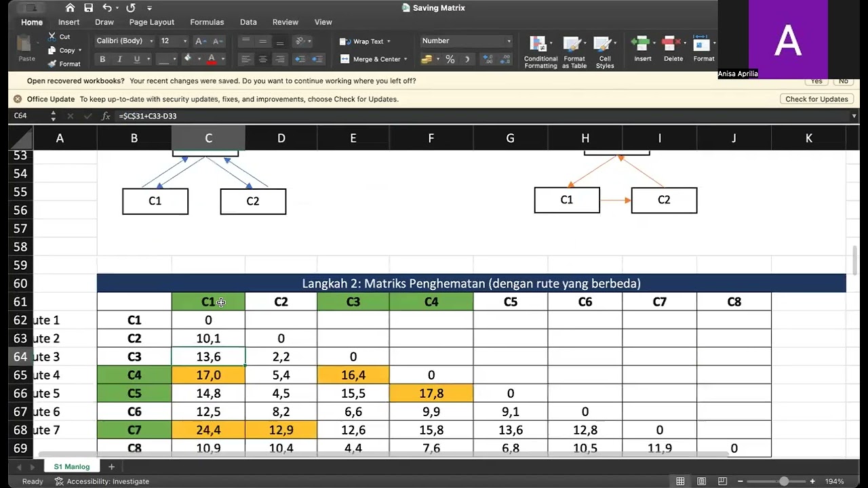Toggle bold formatting

102,59
